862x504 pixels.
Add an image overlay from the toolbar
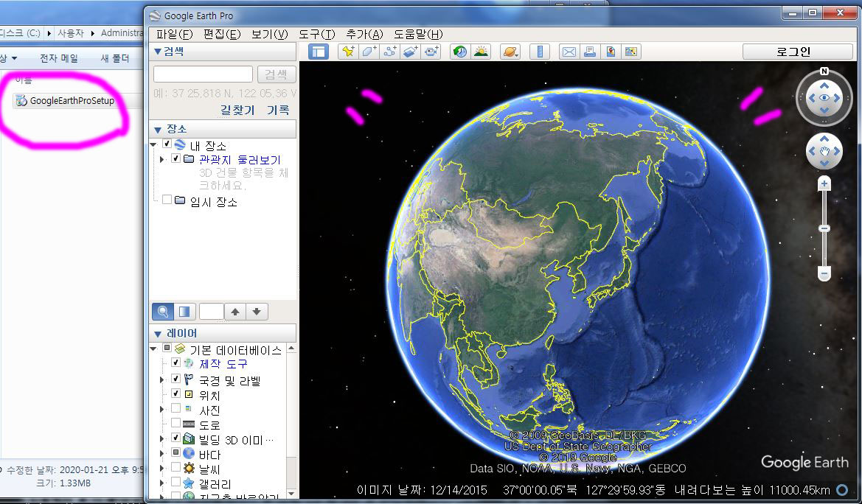coord(411,52)
